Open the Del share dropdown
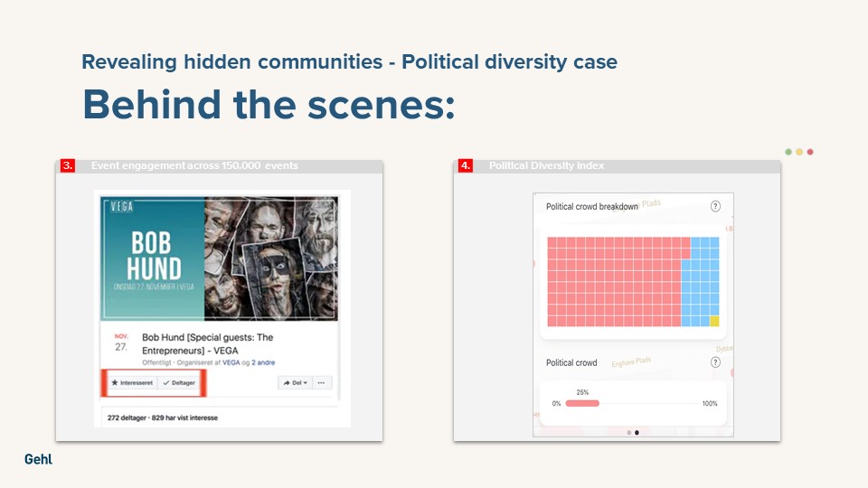The width and height of the screenshot is (868, 488). tap(294, 383)
